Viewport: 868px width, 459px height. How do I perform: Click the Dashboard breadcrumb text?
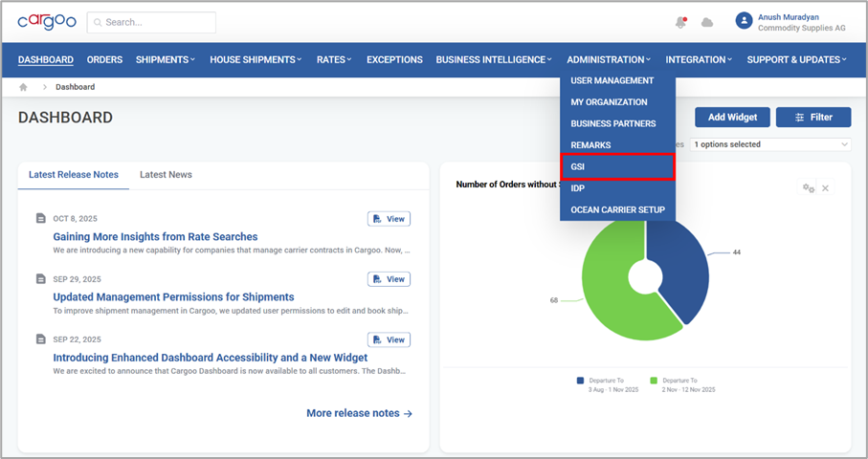(76, 87)
